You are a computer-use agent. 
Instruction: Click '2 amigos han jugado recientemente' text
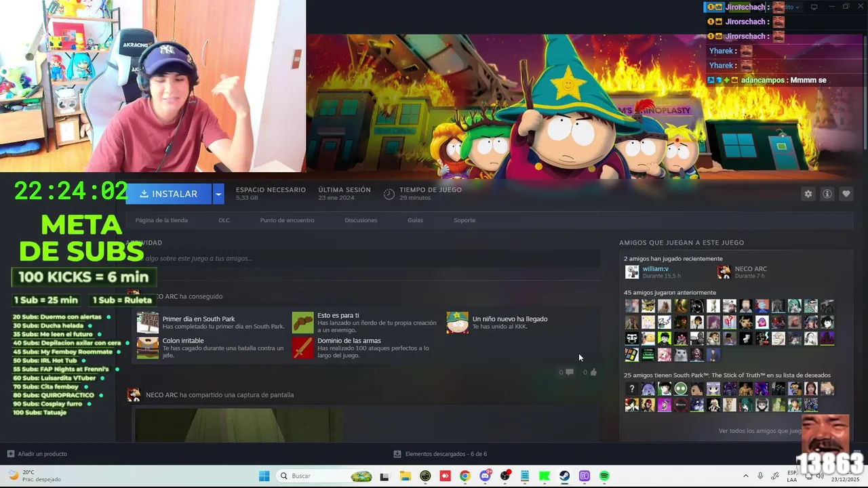coord(673,259)
